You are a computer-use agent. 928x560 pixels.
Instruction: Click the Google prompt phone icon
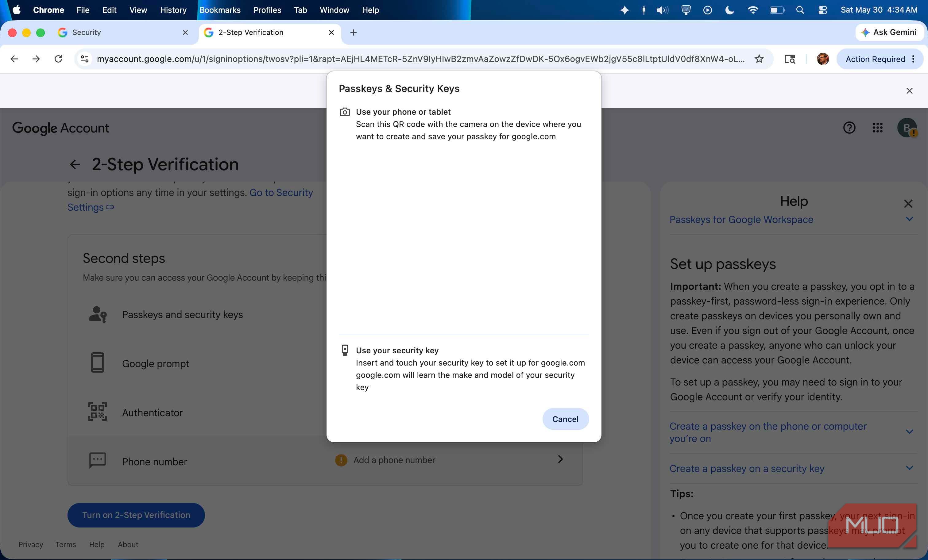(x=98, y=363)
